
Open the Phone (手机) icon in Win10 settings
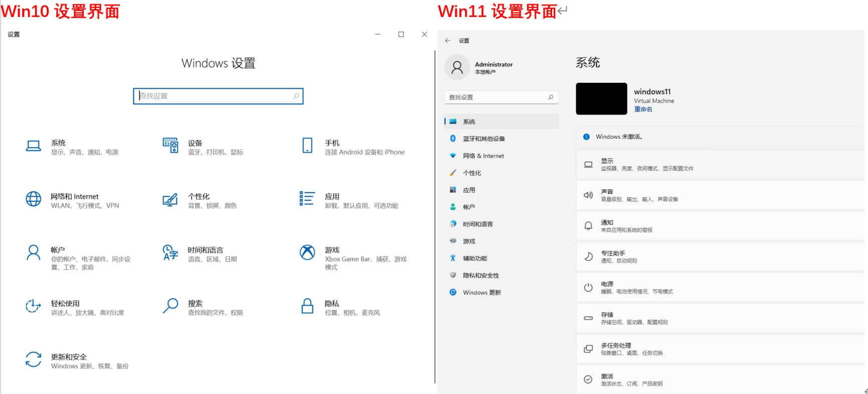pos(307,146)
